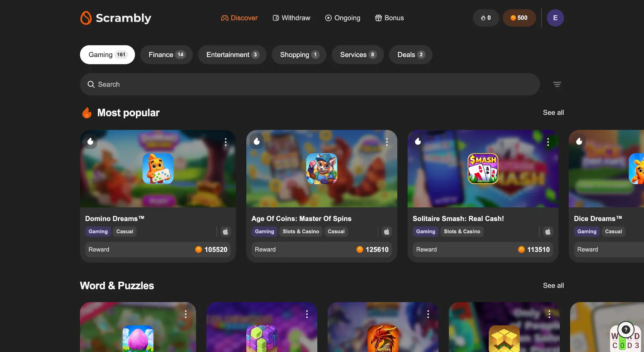Click Slots & Casino tag on Solitaire Smash

click(x=462, y=231)
